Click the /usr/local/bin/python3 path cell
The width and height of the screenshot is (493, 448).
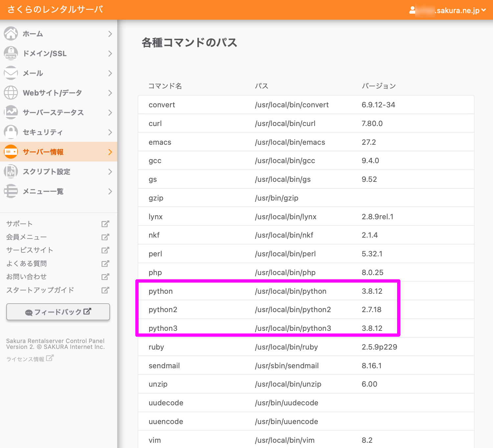[293, 328]
